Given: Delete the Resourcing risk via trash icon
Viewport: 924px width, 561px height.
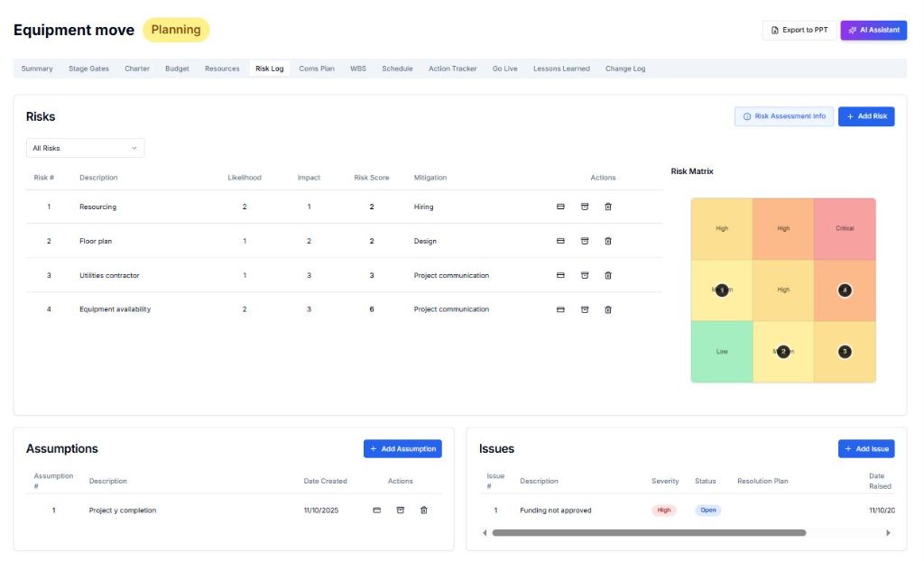Looking at the screenshot, I should pos(607,207).
